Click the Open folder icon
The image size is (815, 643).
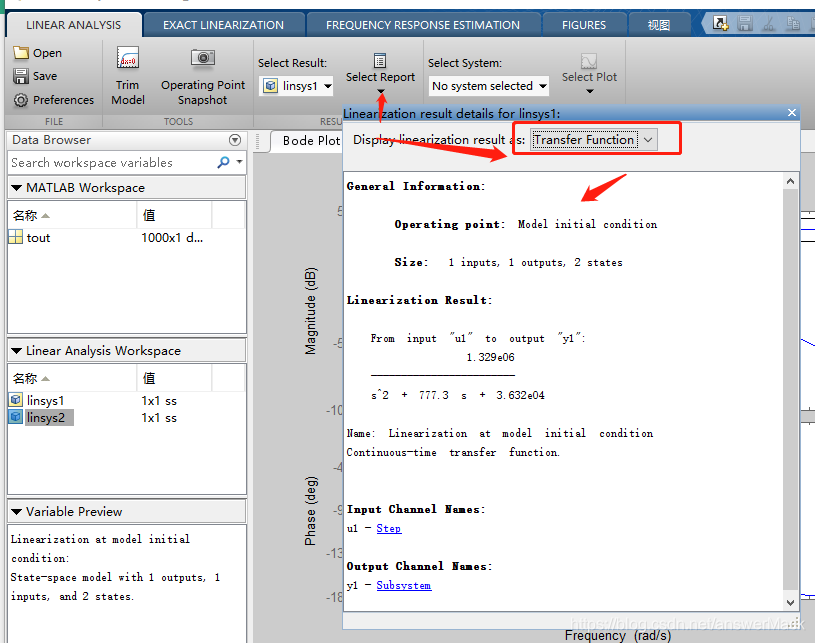21,53
